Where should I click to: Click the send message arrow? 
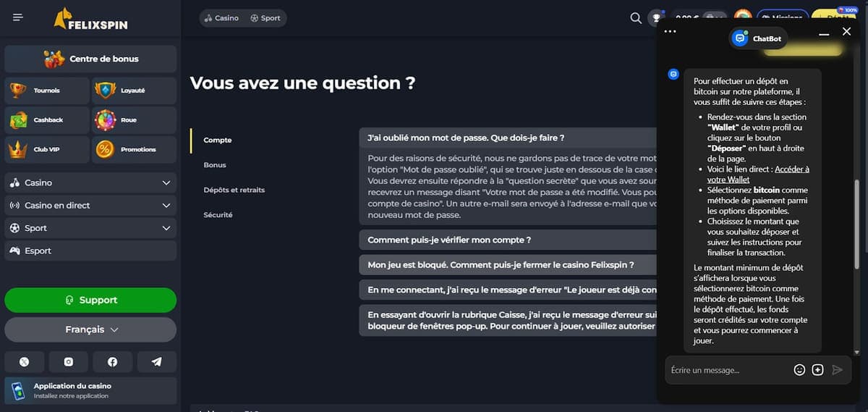838,370
